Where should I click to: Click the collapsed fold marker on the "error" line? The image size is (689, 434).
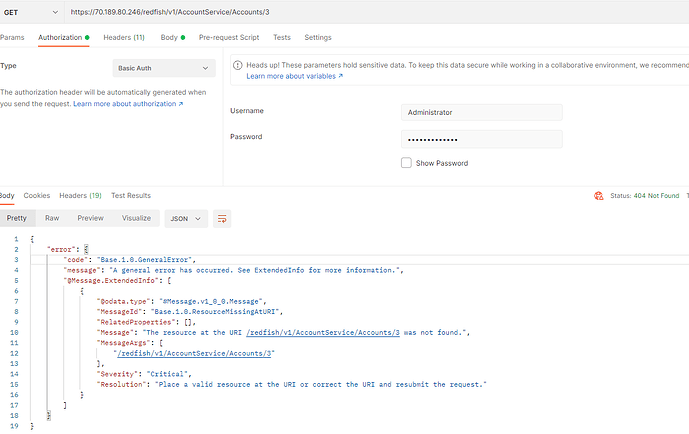pyautogui.click(x=86, y=248)
